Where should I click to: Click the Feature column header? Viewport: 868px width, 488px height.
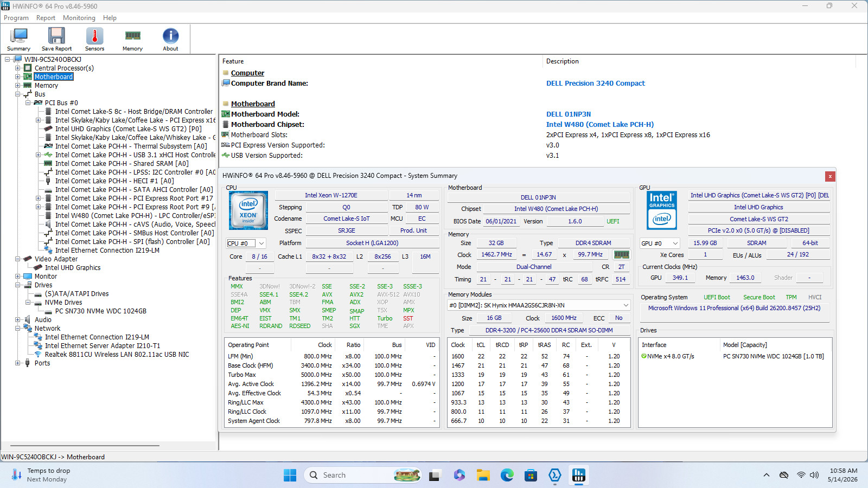(x=233, y=61)
